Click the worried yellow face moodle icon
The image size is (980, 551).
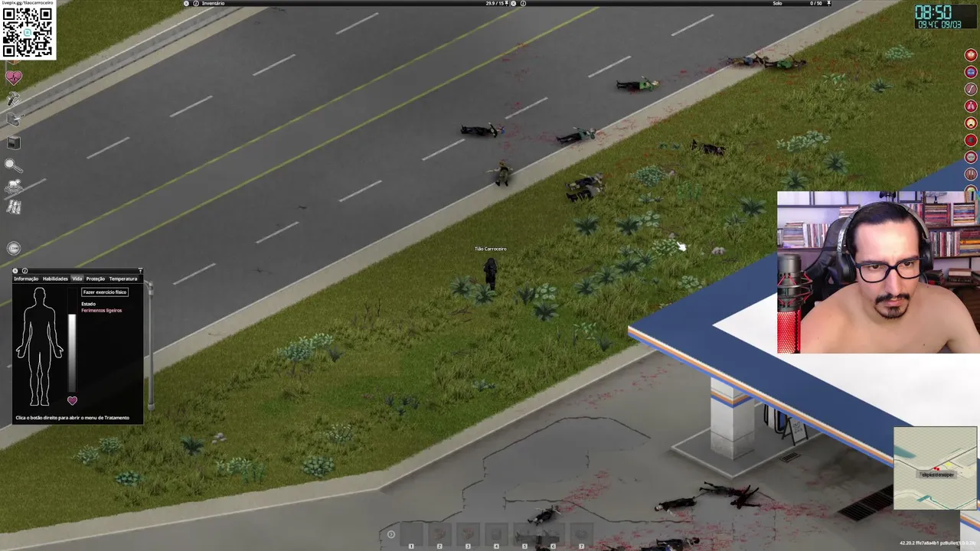click(x=971, y=122)
